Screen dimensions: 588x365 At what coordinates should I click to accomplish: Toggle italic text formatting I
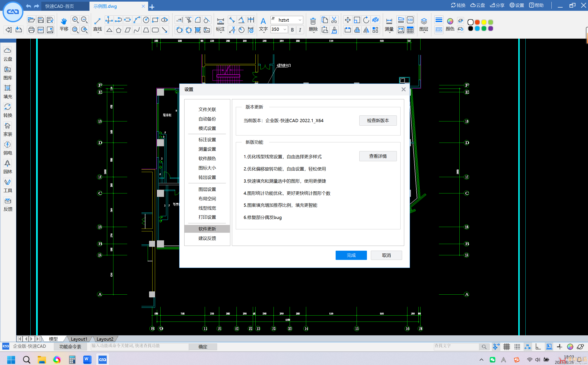[x=300, y=30]
